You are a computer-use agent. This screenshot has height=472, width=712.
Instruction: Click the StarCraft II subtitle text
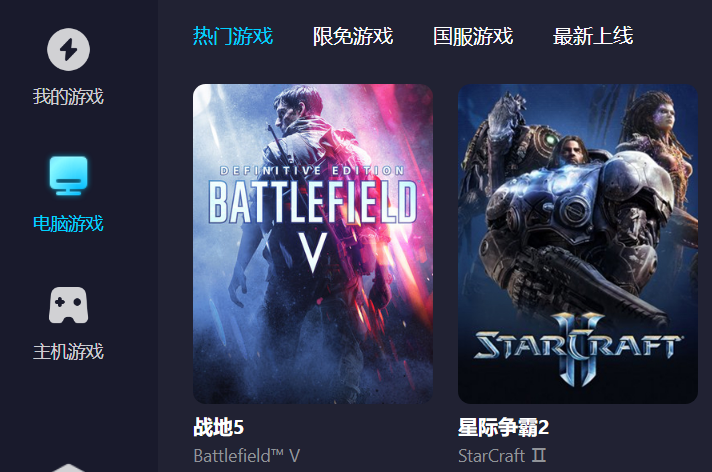502,456
